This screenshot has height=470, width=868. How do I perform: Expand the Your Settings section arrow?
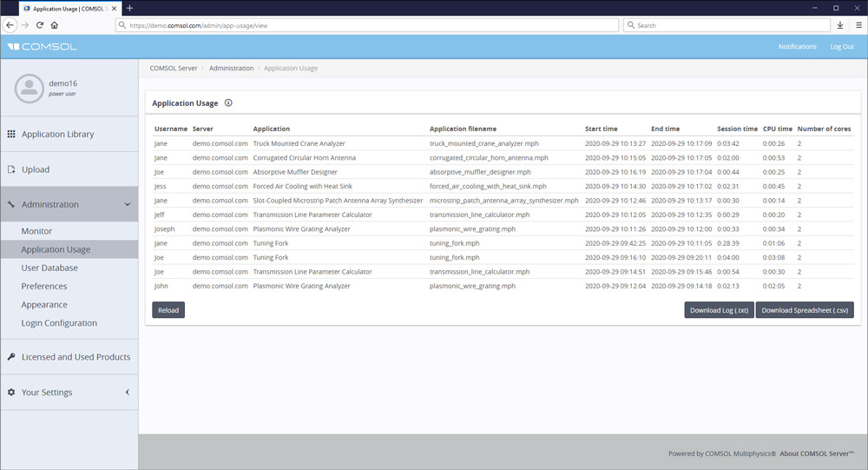[x=128, y=393]
